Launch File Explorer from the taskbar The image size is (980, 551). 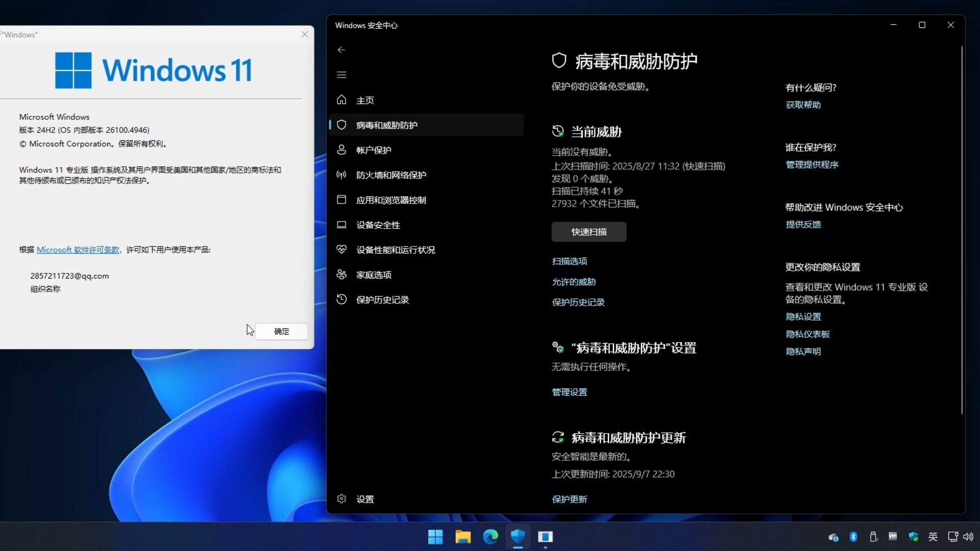(463, 537)
